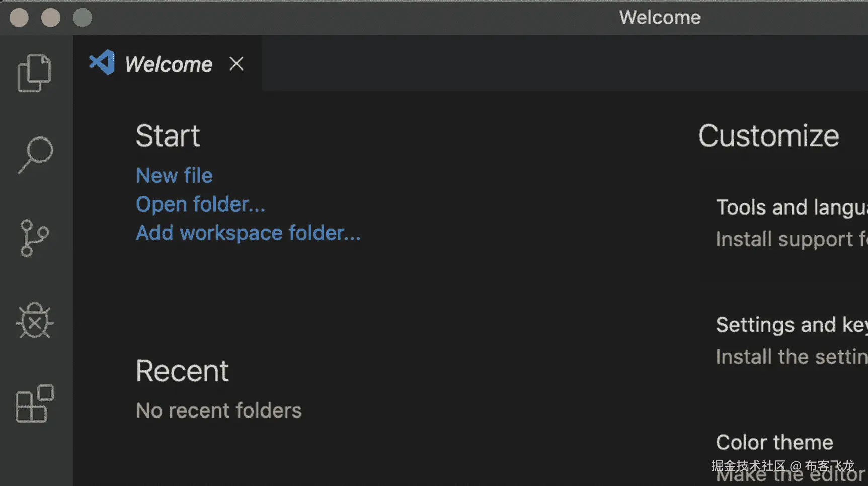
Task: Close the Welcome editor tab
Action: pyautogui.click(x=236, y=64)
